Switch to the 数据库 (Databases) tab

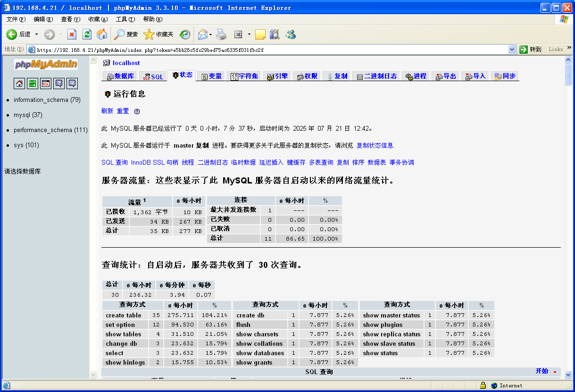(120, 76)
